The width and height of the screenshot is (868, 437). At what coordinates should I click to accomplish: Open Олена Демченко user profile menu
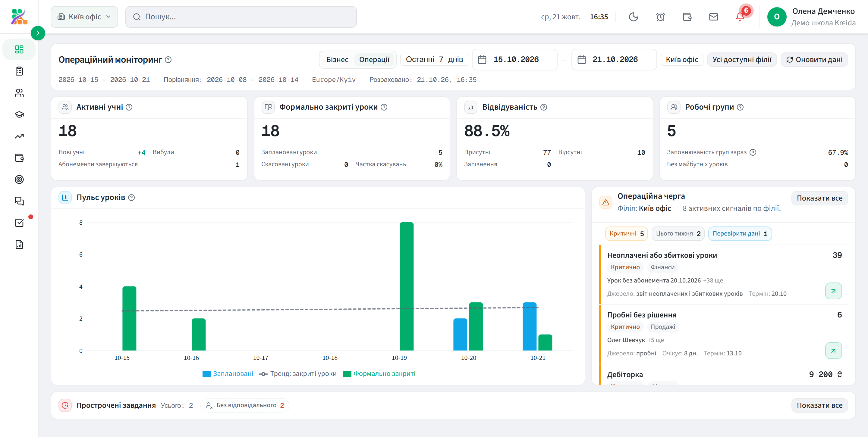point(811,17)
